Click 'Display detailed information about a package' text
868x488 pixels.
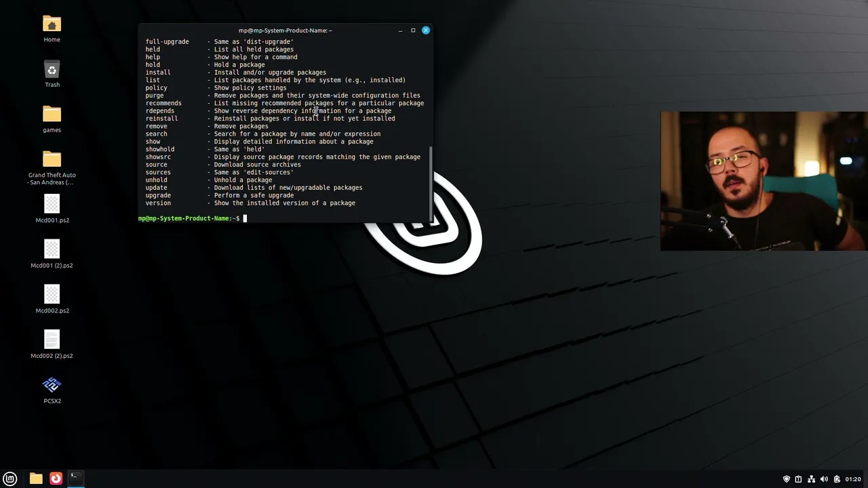[x=294, y=142]
